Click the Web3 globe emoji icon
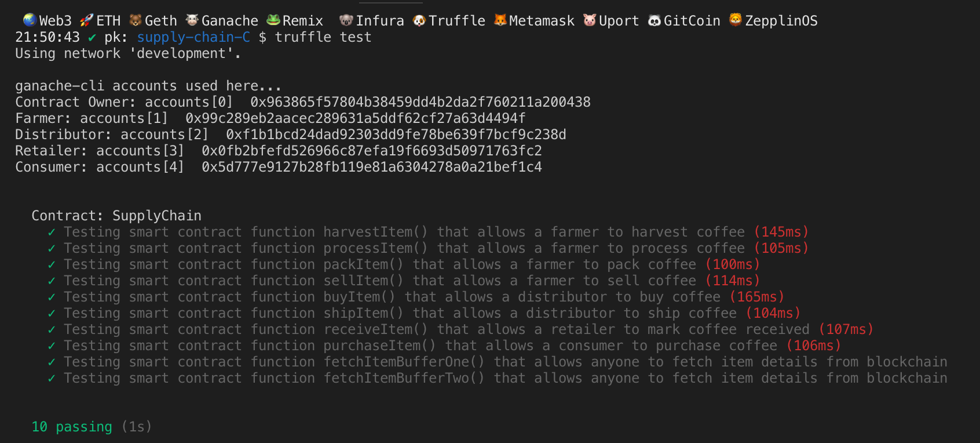This screenshot has height=443, width=980. 30,20
